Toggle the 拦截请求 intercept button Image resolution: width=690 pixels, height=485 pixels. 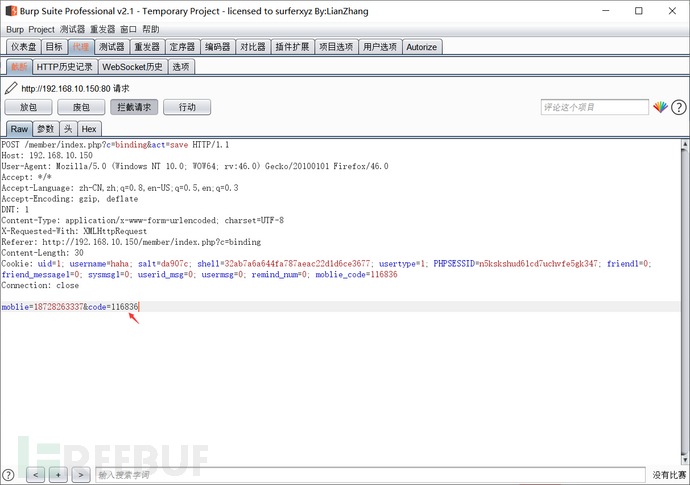click(x=134, y=107)
